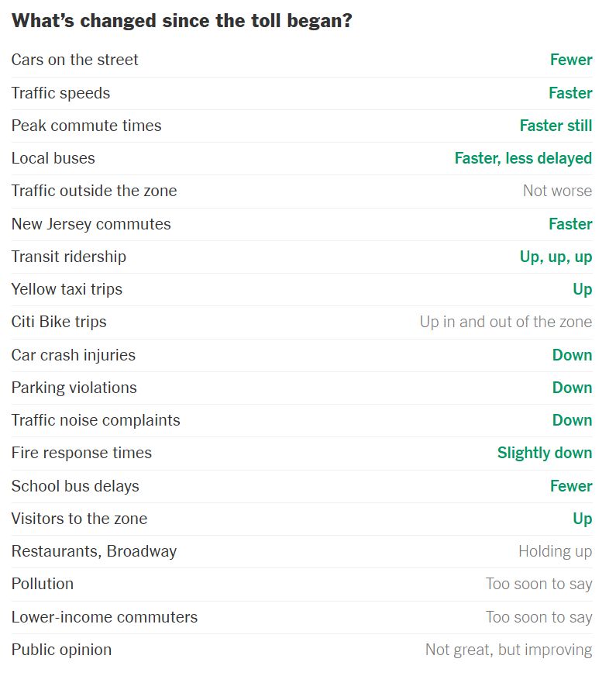Image resolution: width=616 pixels, height=676 pixels.
Task: Open 'Traffic noise complaints' row
Action: point(95,420)
